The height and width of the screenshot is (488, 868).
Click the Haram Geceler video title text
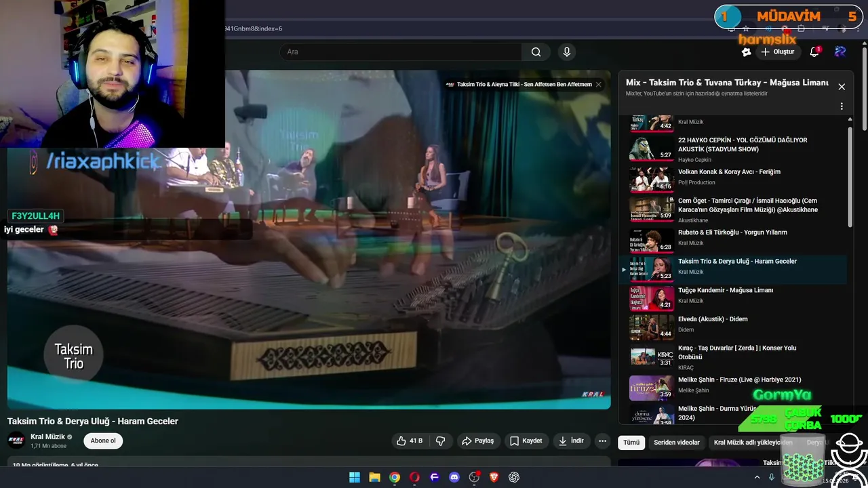(x=93, y=421)
